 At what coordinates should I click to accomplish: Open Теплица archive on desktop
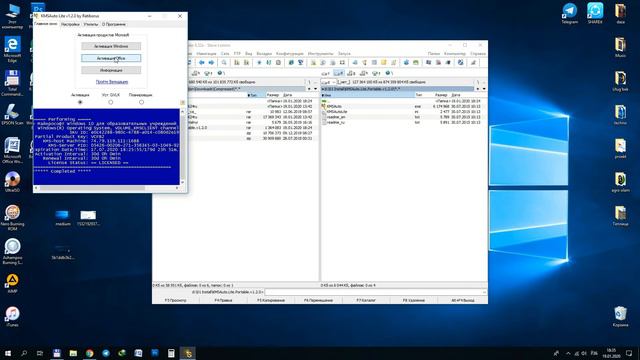(x=620, y=216)
